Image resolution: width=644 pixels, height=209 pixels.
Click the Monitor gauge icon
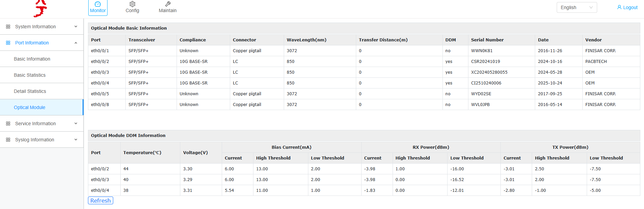(98, 4)
